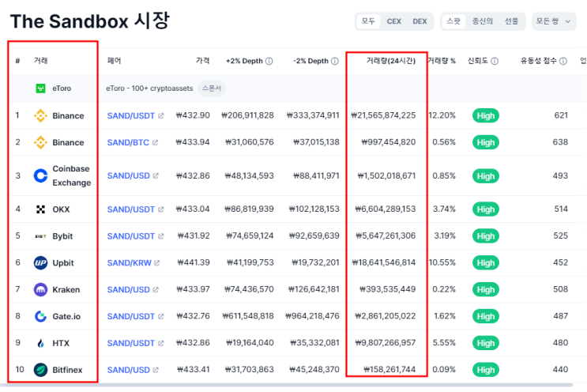
Task: Click OKX exchange name
Action: [61, 209]
